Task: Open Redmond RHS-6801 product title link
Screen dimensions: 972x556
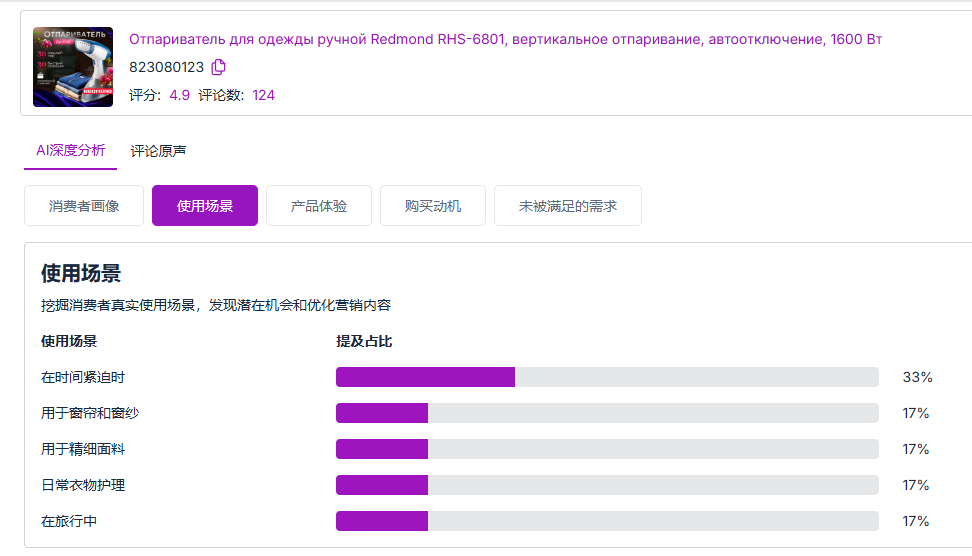Action: 505,39
